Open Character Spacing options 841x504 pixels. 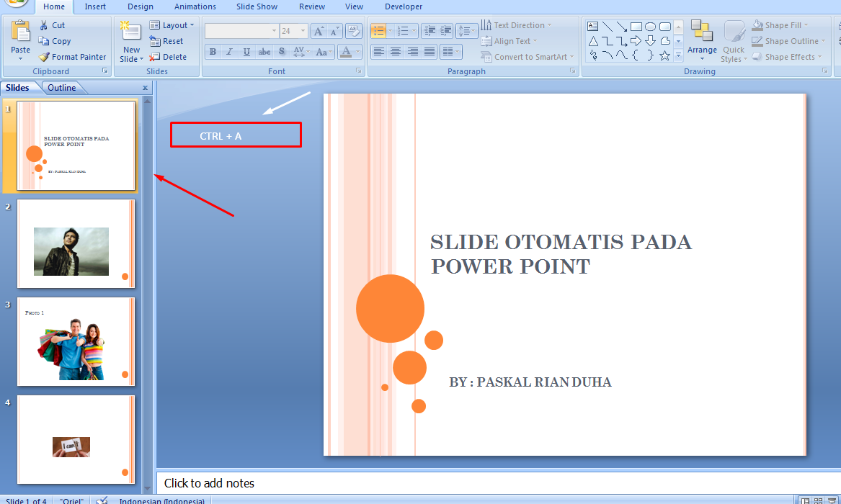[x=301, y=52]
